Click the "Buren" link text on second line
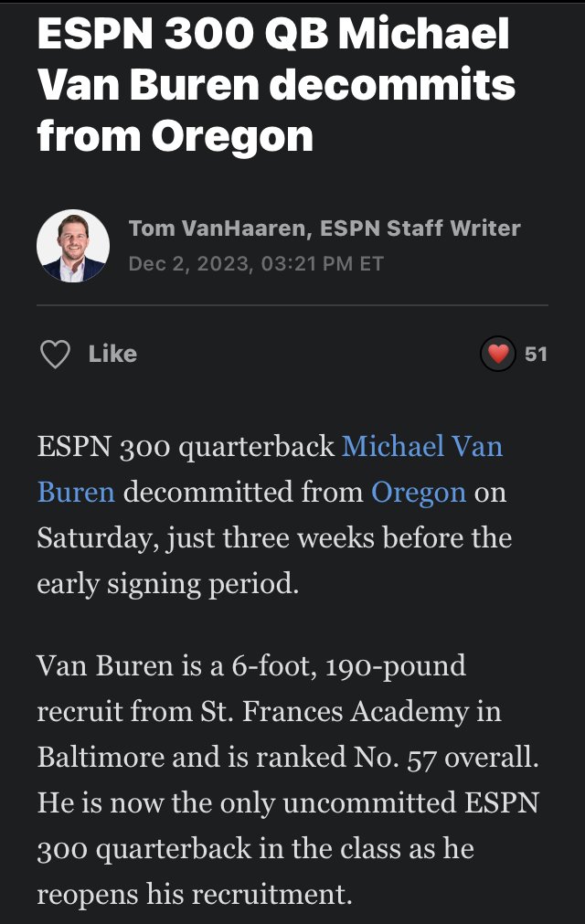The width and height of the screenshot is (585, 924). (x=76, y=492)
